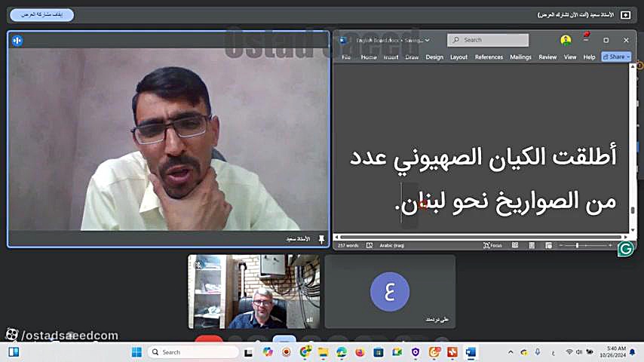Click the Word logo icon in title bar
This screenshot has height=362, width=644.
click(343, 40)
